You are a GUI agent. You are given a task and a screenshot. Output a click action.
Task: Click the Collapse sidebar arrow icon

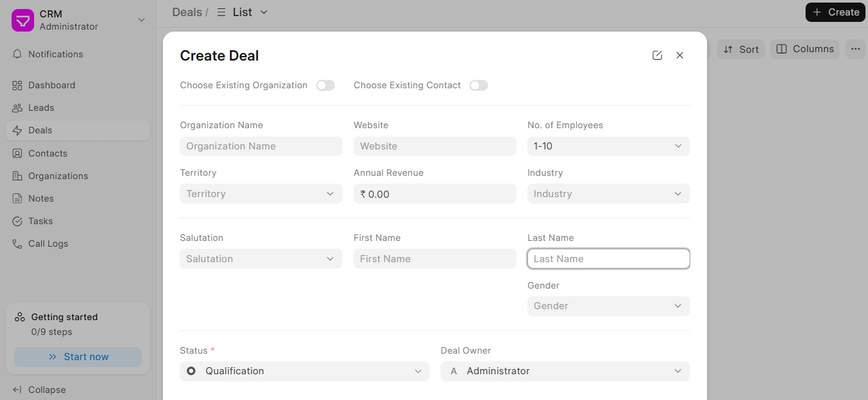pos(17,390)
